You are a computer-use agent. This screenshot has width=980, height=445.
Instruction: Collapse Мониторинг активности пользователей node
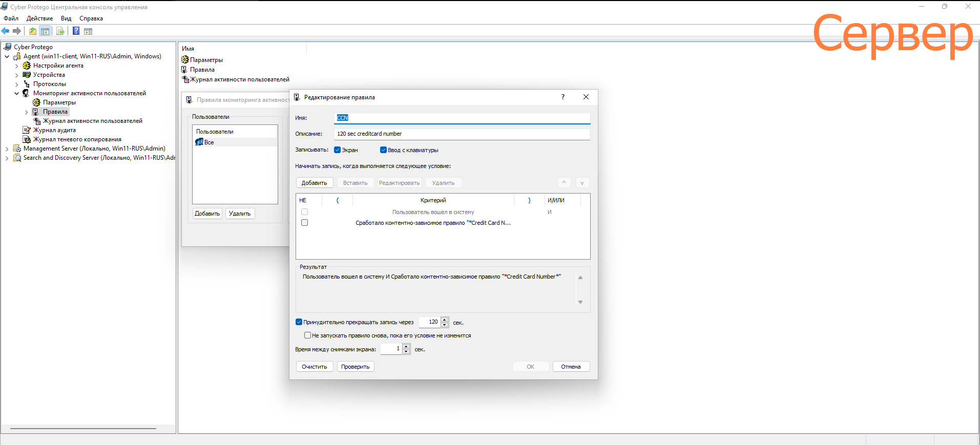pos(17,93)
